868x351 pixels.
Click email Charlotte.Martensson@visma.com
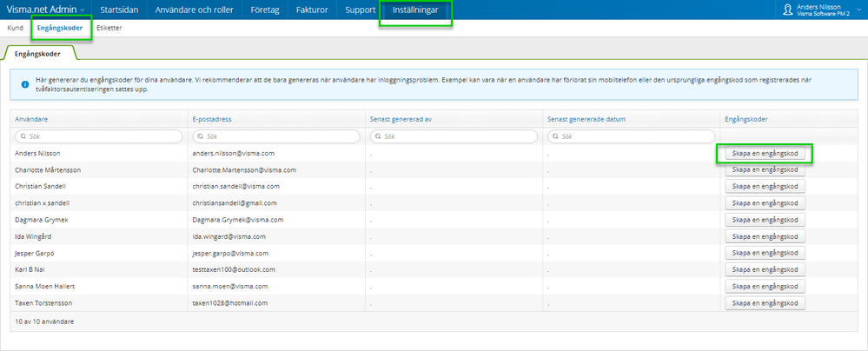244,169
